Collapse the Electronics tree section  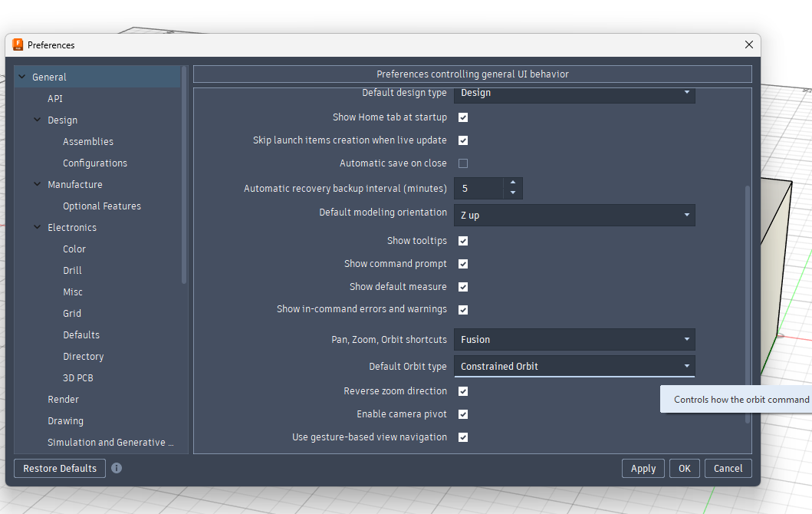(x=38, y=227)
